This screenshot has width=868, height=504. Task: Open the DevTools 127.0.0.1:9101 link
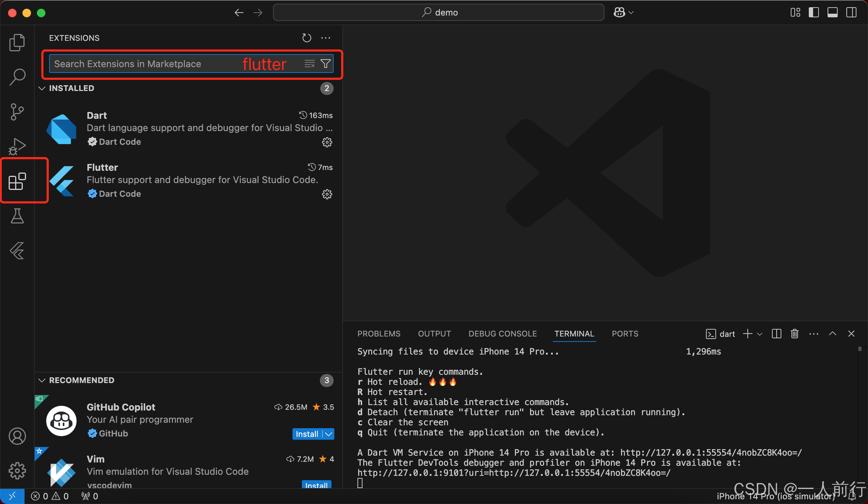tap(514, 473)
